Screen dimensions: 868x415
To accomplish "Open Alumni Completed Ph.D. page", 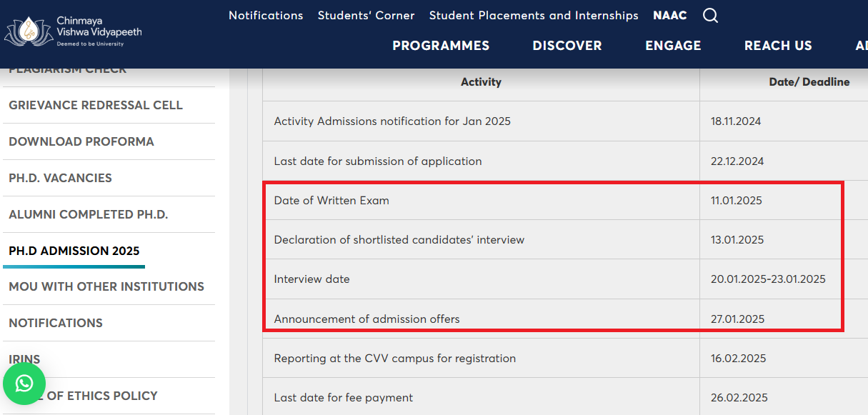I will tap(89, 214).
